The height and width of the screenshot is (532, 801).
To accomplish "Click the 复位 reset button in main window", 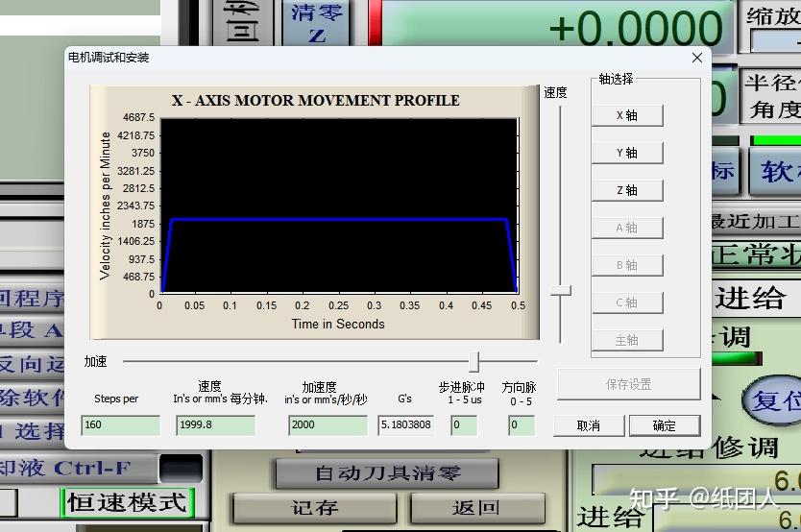I will [774, 400].
